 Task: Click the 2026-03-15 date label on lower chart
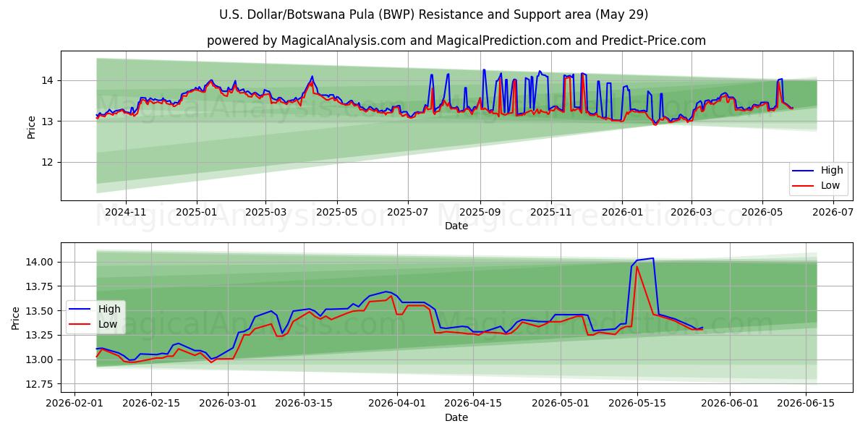305,404
